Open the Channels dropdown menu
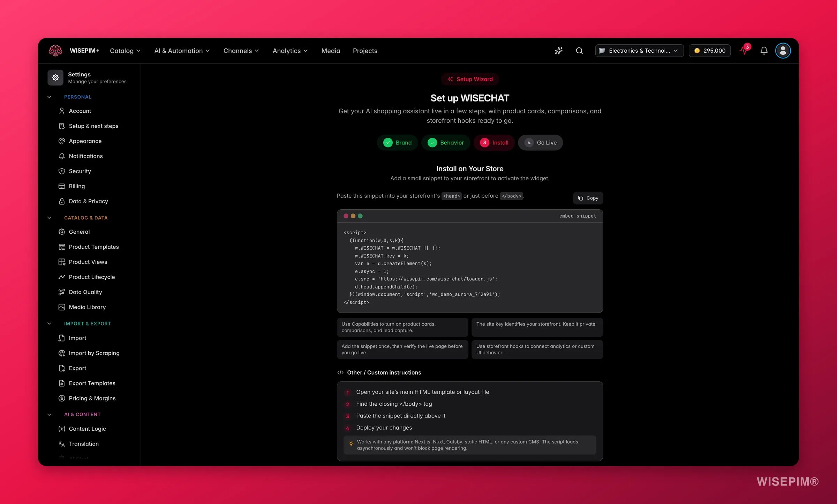This screenshot has width=837, height=504. pos(241,51)
